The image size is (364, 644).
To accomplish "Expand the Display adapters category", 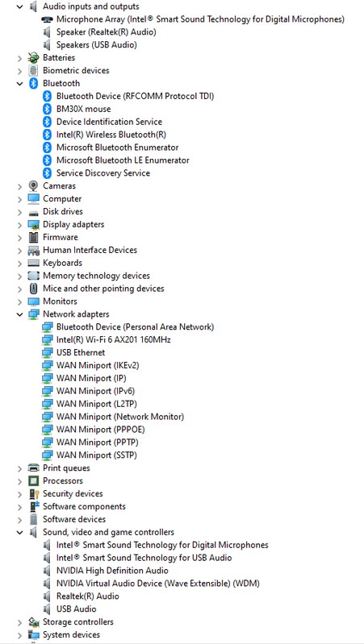I will [x=19, y=225].
